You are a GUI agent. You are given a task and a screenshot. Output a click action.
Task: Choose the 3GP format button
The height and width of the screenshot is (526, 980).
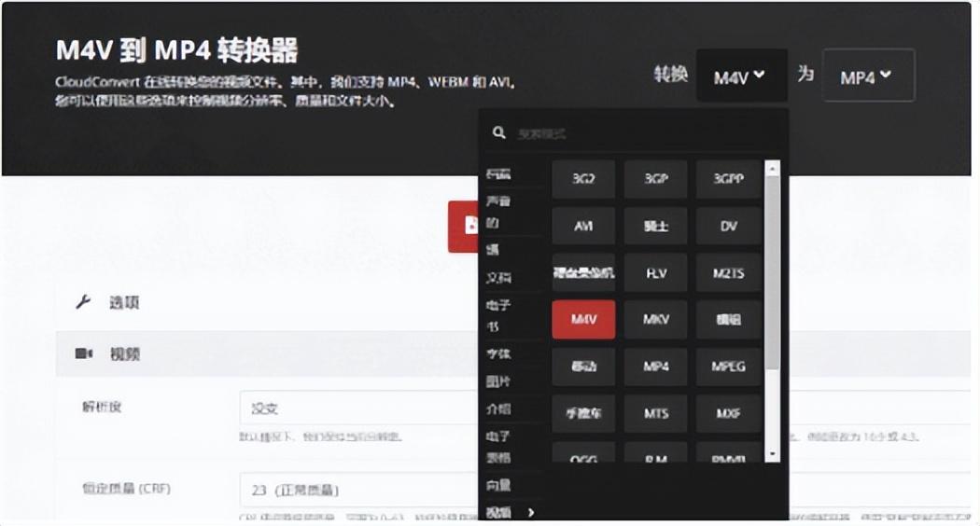pos(655,179)
